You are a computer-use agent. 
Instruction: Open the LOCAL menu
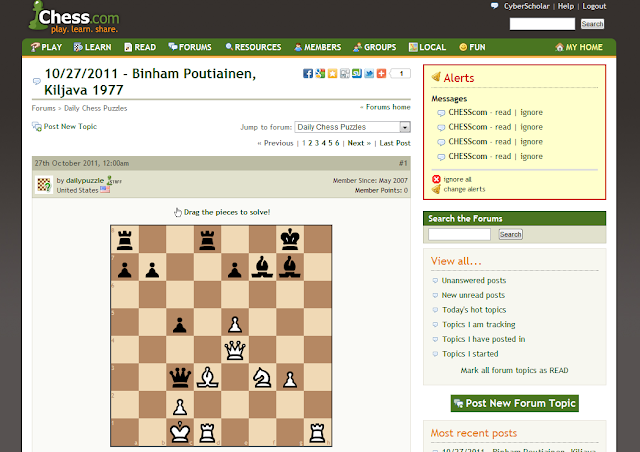427,47
